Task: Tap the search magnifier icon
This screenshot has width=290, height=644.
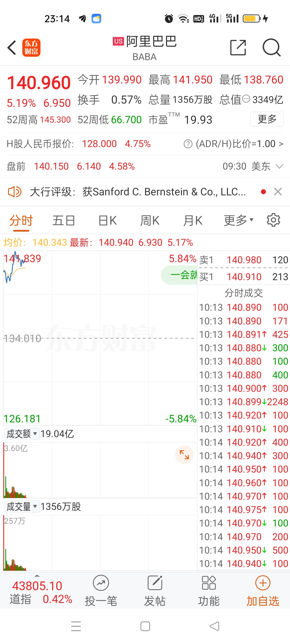Action: [271, 48]
